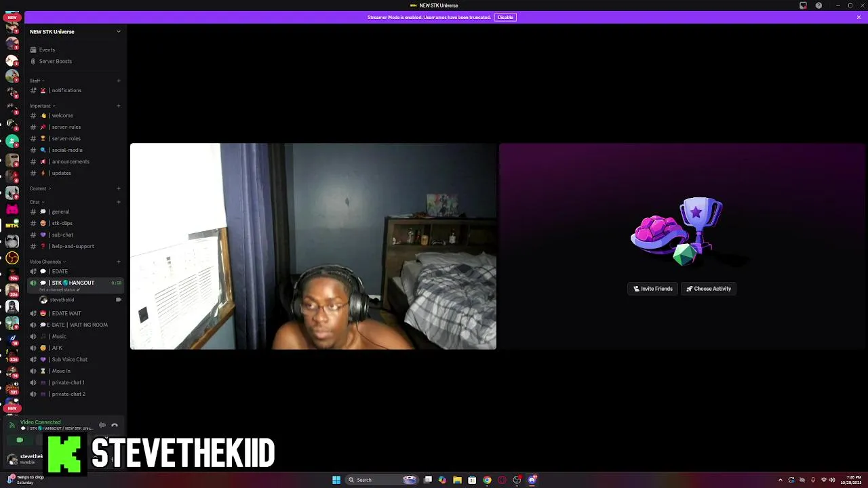Show hidden system tray icons
This screenshot has width=868, height=488.
780,480
